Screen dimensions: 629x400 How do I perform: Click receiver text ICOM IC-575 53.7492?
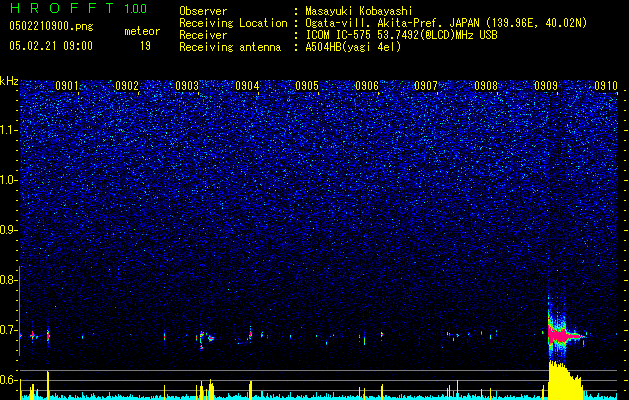pos(401,35)
